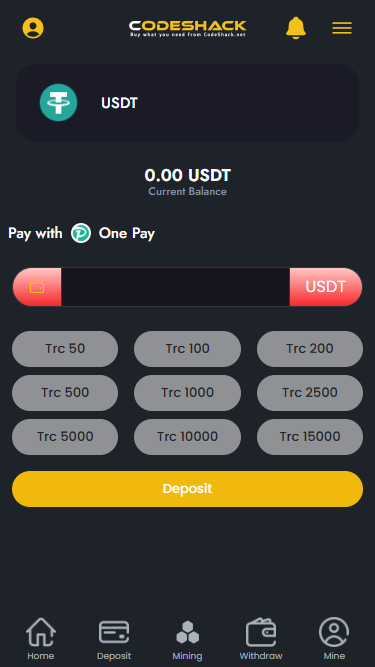
Task: Open notifications bell
Action: (295, 28)
